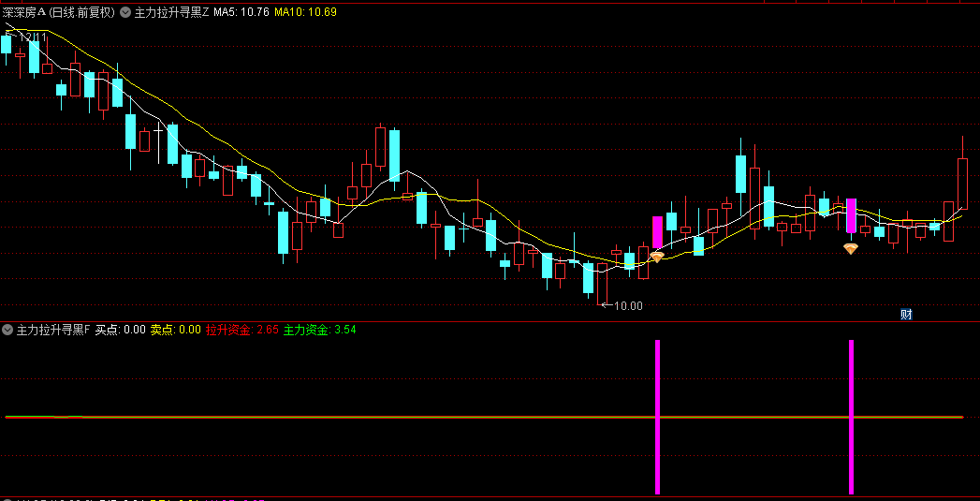This screenshot has height=501, width=980.
Task: Click the first magenta signal bar in the lower panel
Action: [x=657, y=417]
